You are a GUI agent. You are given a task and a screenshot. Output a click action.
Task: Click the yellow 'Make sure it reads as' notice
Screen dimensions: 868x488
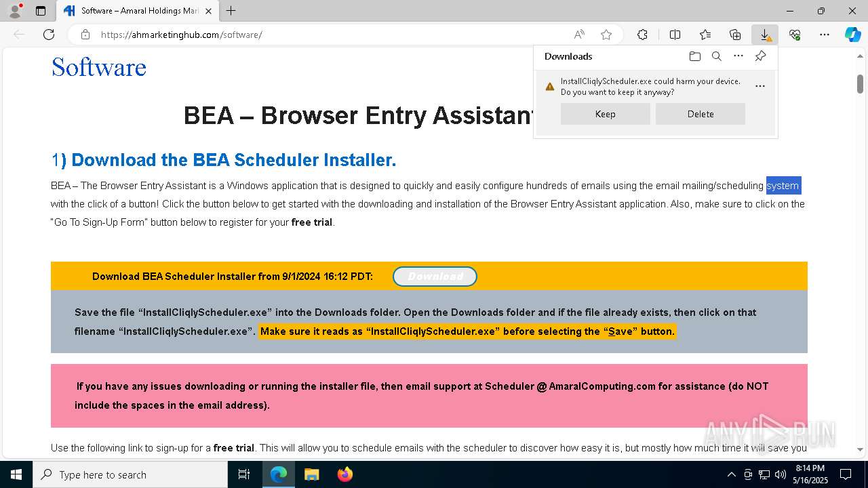(467, 331)
